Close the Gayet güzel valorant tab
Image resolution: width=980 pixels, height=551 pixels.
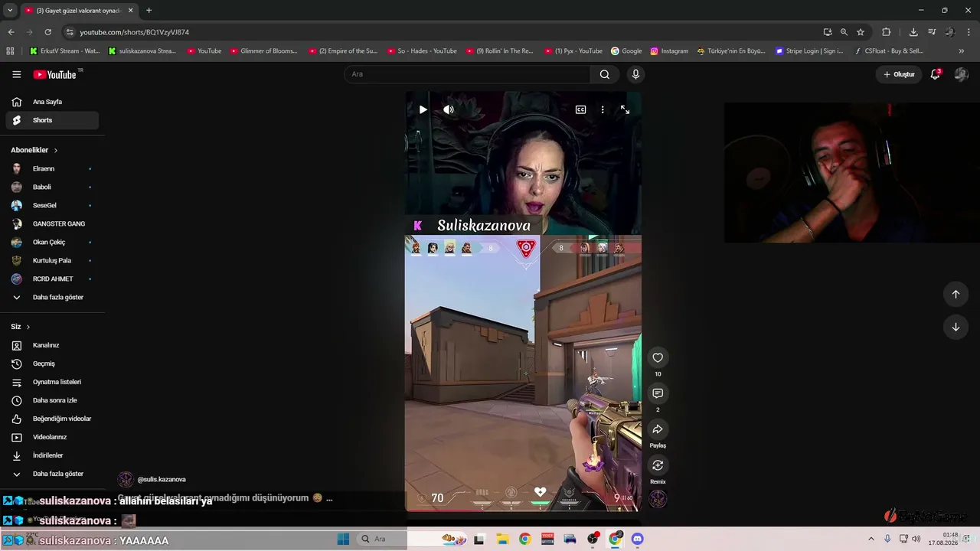(x=131, y=11)
